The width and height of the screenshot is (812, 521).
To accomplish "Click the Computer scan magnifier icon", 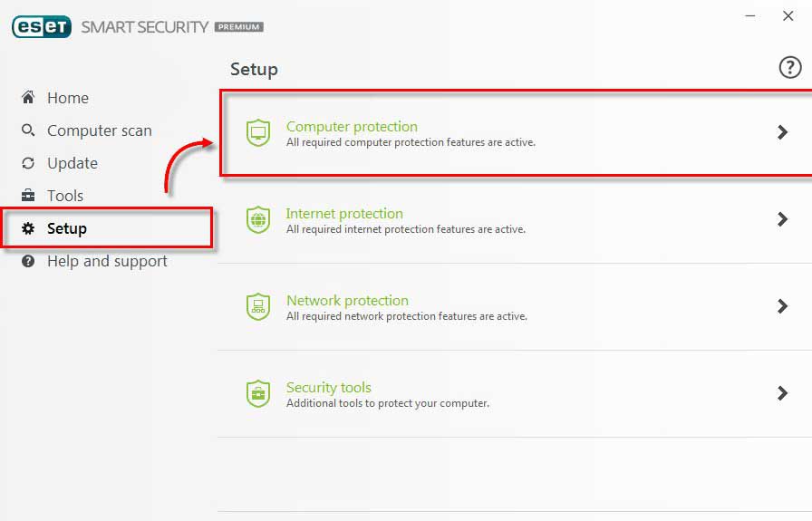I will tap(28, 130).
